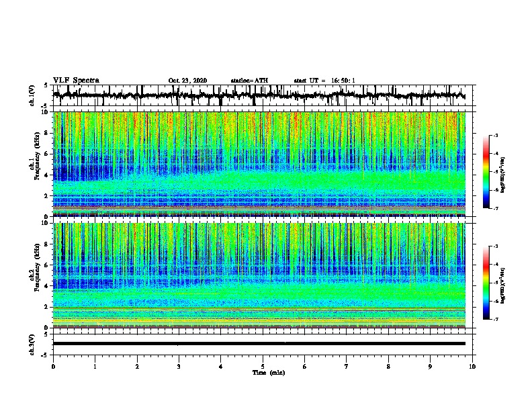532x411 pixels.
Task: Click the ch.2 colorbar log(PSD) unit label
Action: click(x=503, y=285)
